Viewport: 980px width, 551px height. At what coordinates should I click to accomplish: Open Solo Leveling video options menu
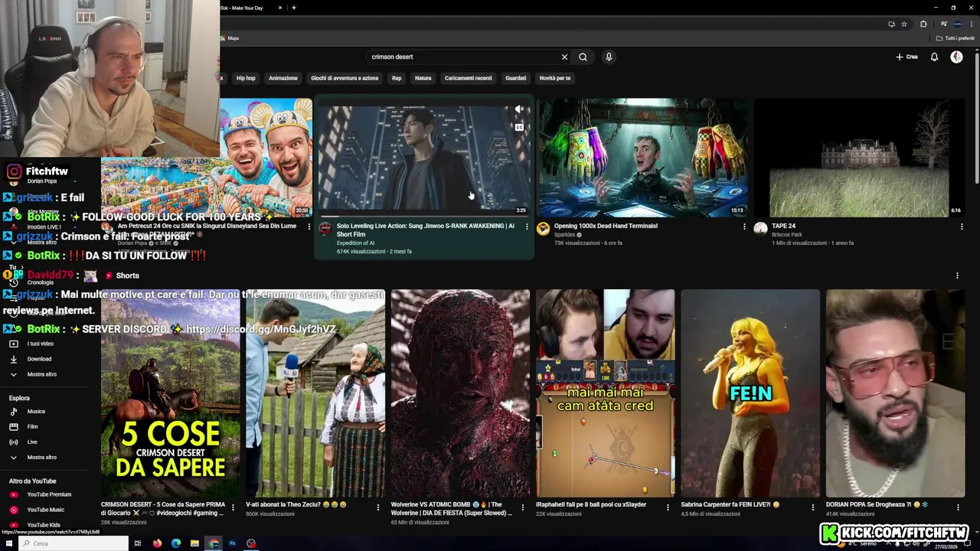(x=527, y=227)
